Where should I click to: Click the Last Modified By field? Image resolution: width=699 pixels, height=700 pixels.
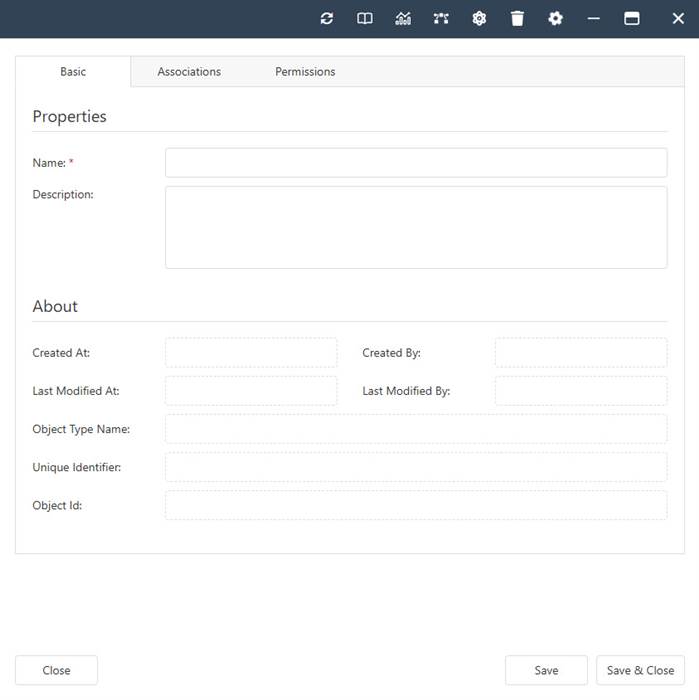point(581,391)
